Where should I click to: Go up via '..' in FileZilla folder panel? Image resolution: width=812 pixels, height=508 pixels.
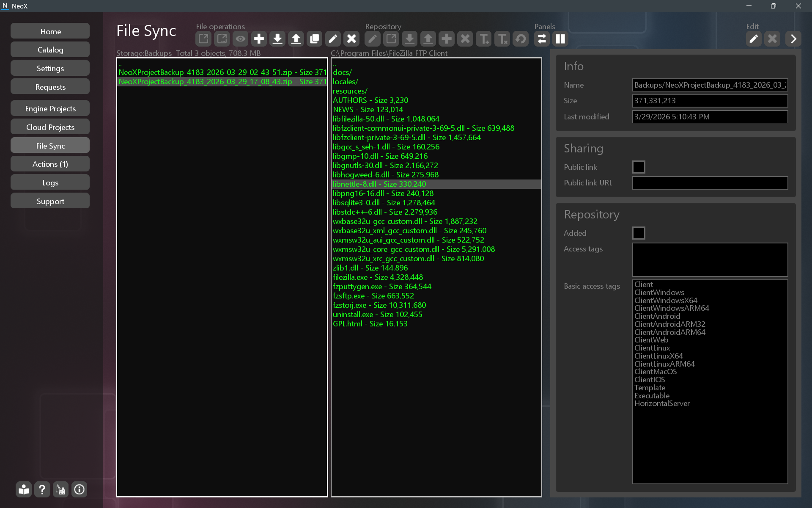pos(335,63)
